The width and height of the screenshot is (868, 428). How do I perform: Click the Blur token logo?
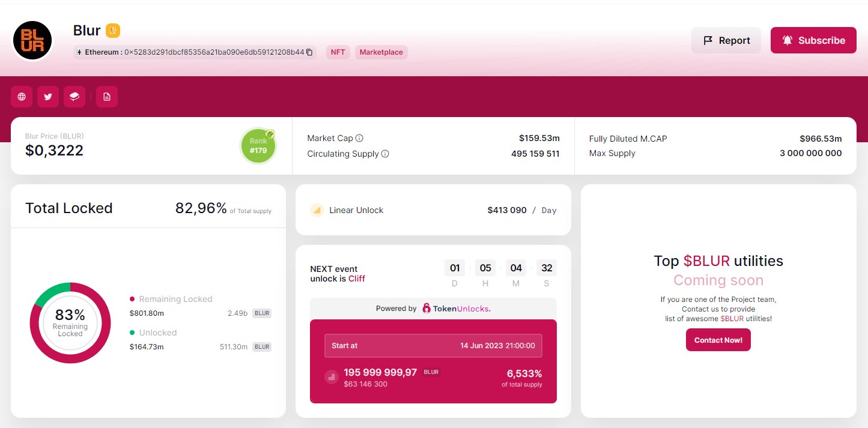[32, 40]
